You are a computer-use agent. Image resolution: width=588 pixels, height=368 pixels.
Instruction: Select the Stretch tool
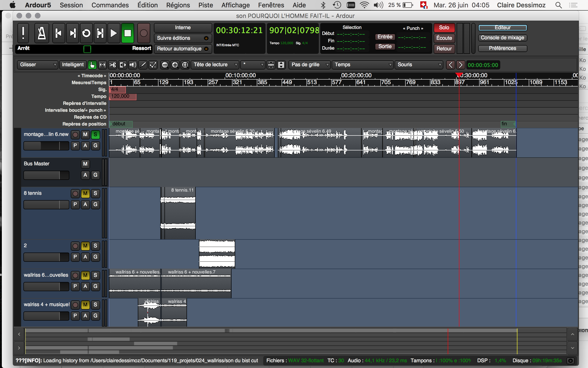(123, 65)
